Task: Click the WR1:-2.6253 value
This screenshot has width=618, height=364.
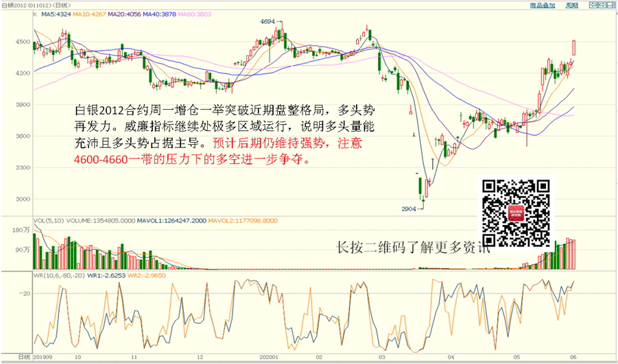Action: point(106,276)
